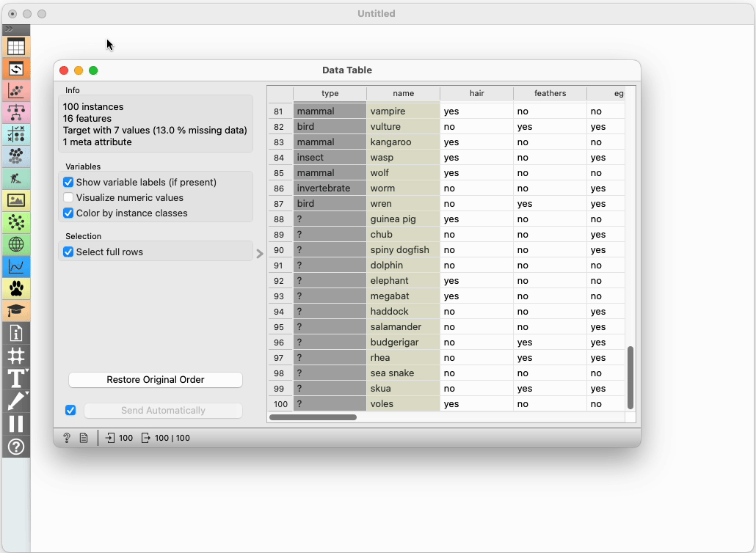Viewport: 756px width, 553px height.
Task: Open the digging figure category icon
Action: [x=16, y=178]
